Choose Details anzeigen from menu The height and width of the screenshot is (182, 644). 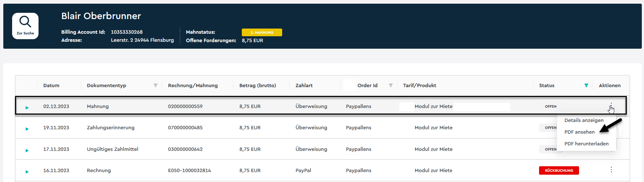pos(584,120)
